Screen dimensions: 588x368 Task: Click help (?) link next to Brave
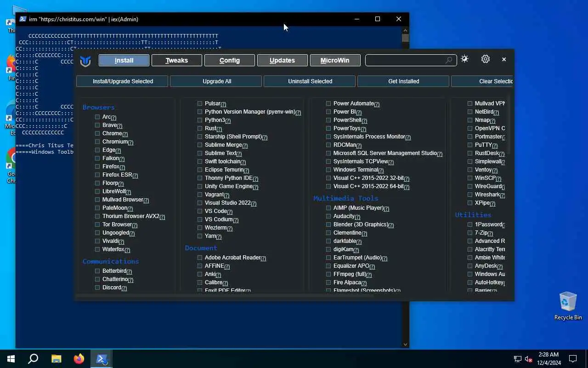pos(119,126)
